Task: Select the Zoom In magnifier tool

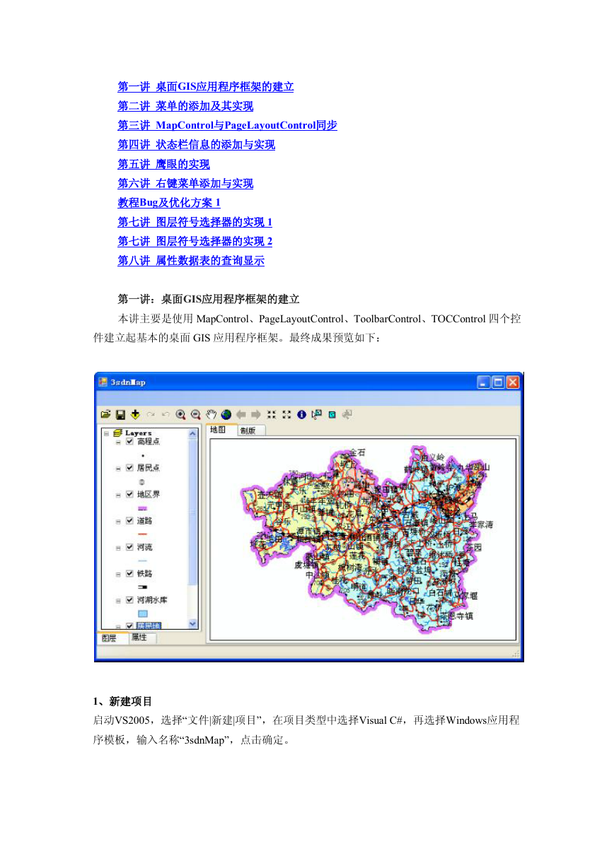Action: (181, 415)
